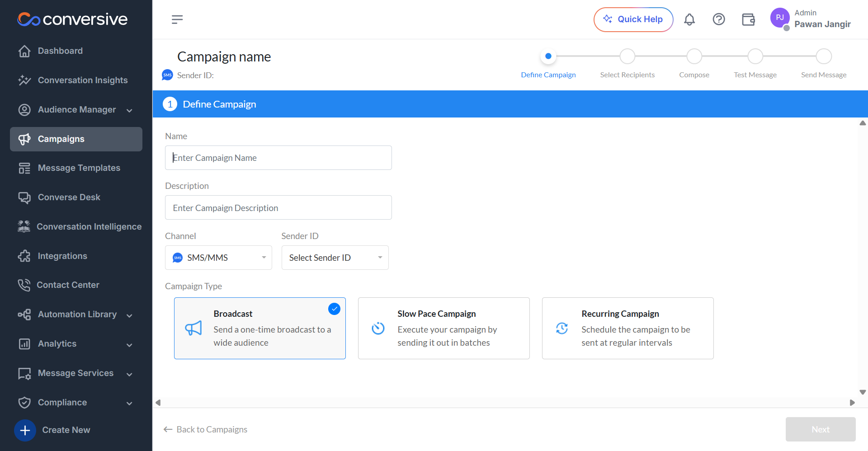The width and height of the screenshot is (868, 451).
Task: Open the notifications bell icon
Action: tap(689, 19)
